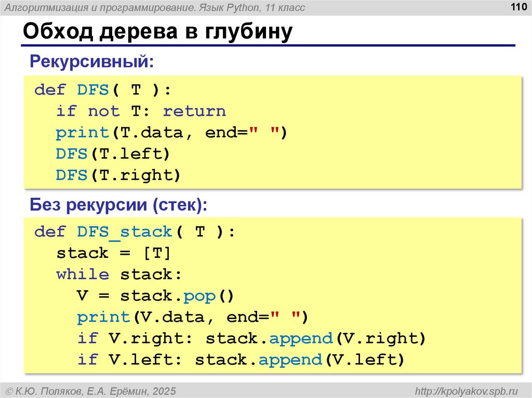Click the "def DFS( T ):" code line

(102, 90)
